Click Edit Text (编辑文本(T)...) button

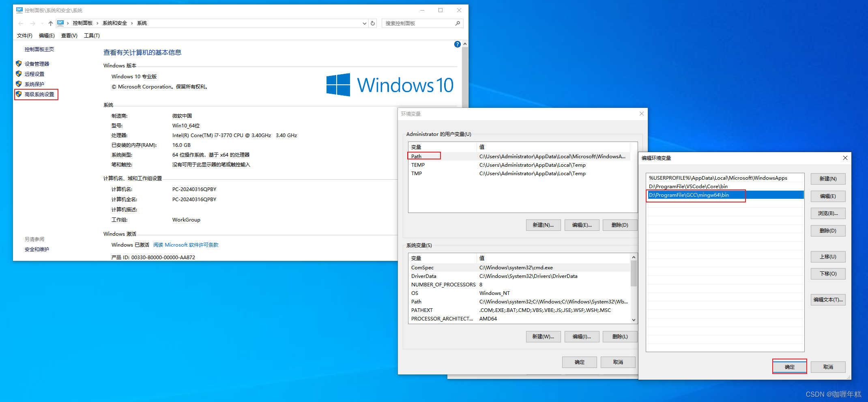(828, 300)
